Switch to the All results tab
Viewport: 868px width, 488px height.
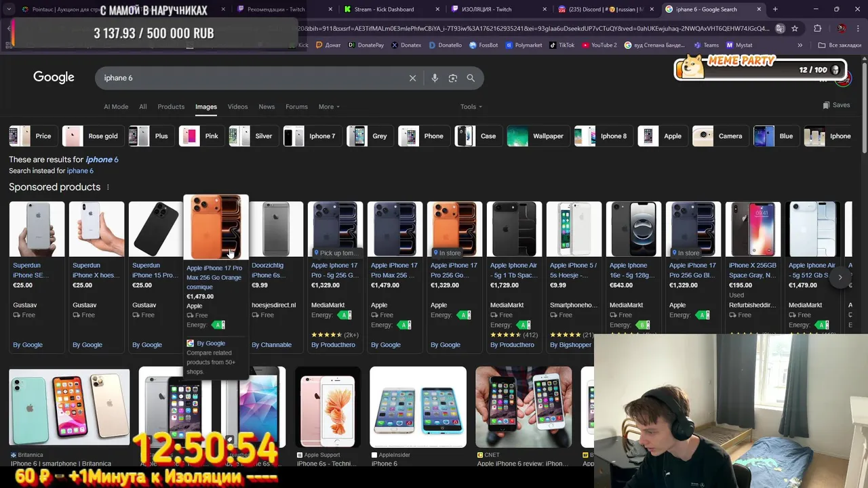tap(142, 106)
